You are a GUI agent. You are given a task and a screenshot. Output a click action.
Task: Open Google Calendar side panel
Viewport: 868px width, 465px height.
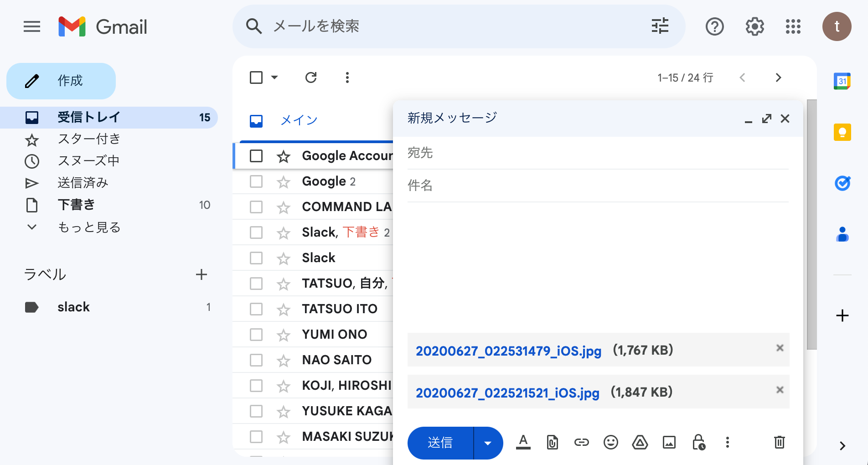842,81
